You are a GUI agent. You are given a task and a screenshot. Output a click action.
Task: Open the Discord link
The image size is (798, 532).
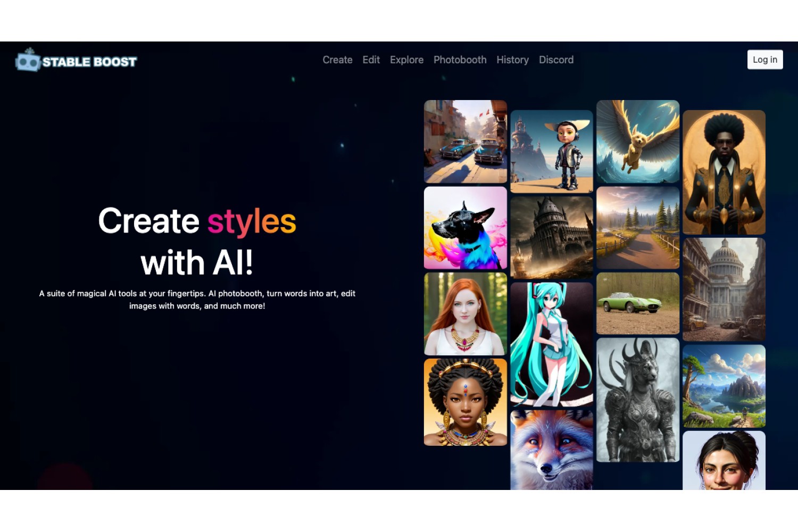tap(556, 60)
